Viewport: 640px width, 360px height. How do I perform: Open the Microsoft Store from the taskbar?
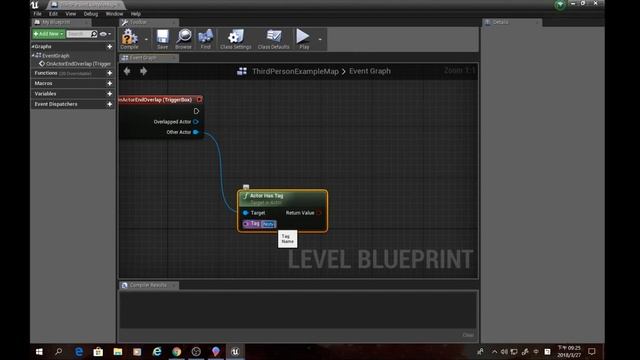98,351
